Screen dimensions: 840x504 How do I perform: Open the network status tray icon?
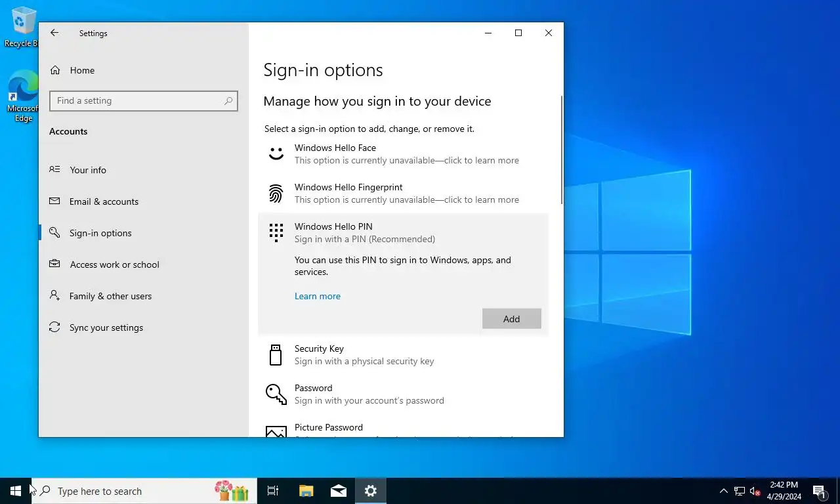point(740,491)
